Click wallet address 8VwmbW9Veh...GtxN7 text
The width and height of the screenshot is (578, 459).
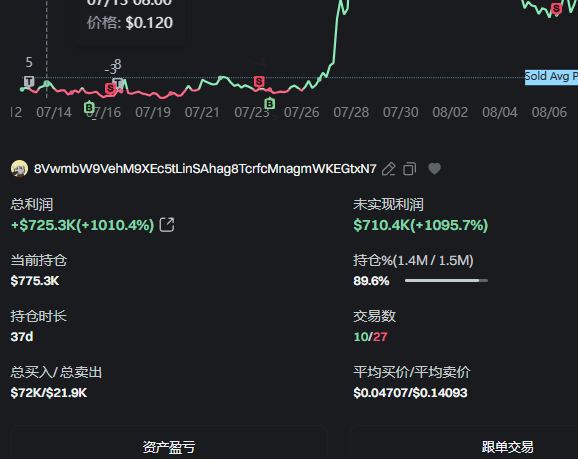pyautogui.click(x=205, y=169)
